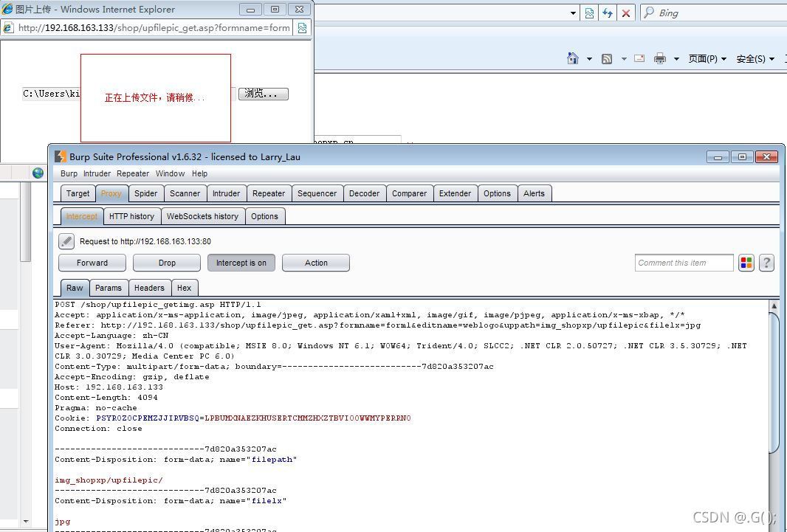The image size is (787, 532).
Task: Switch to the Proxy tab
Action: pyautogui.click(x=111, y=193)
